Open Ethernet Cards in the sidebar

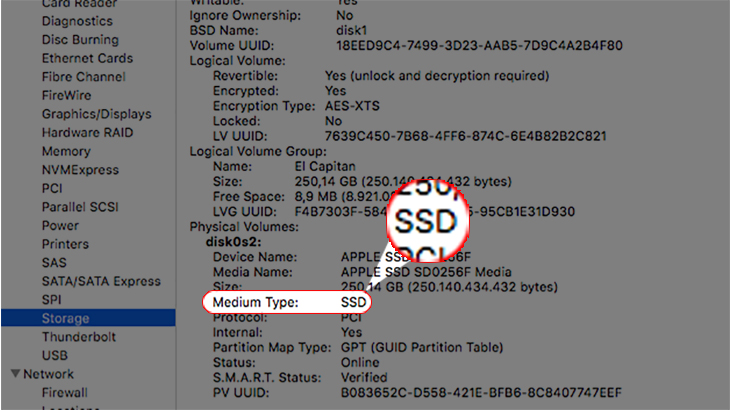tap(87, 59)
